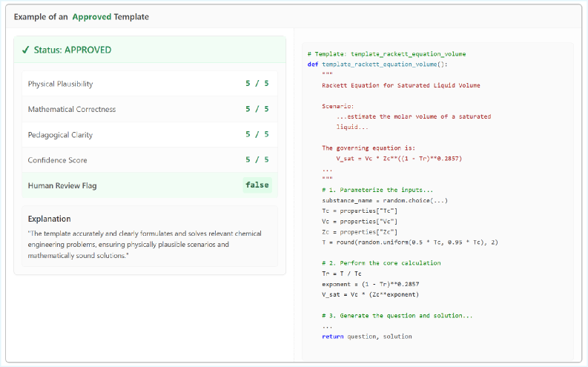Click the def template_rackett_equation_volume line

[x=377, y=65]
